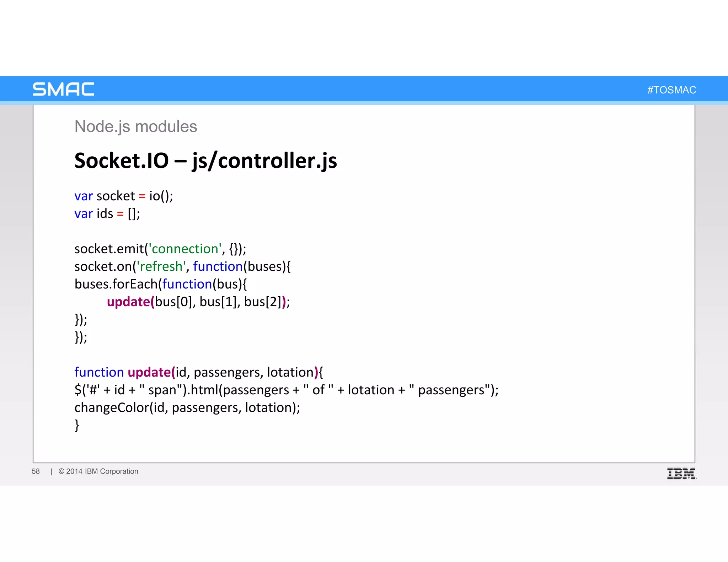Select the 'Node.js modules' subtitle

[135, 126]
